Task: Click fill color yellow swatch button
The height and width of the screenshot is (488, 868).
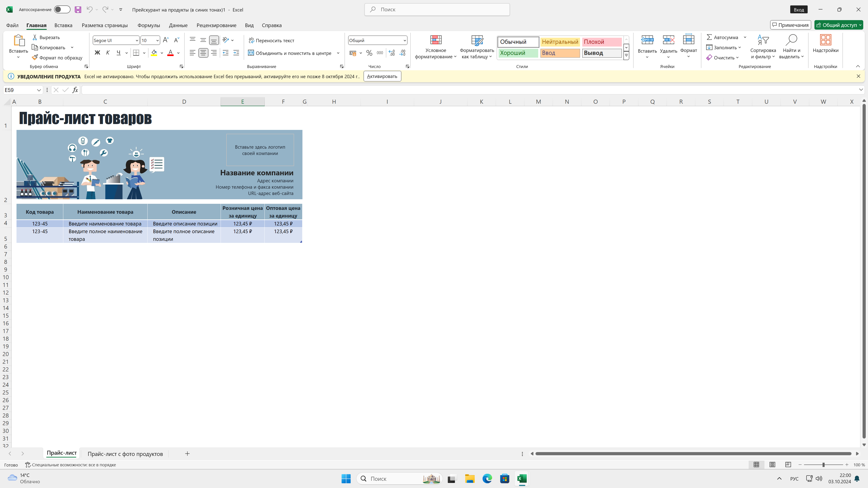Action: 154,53
